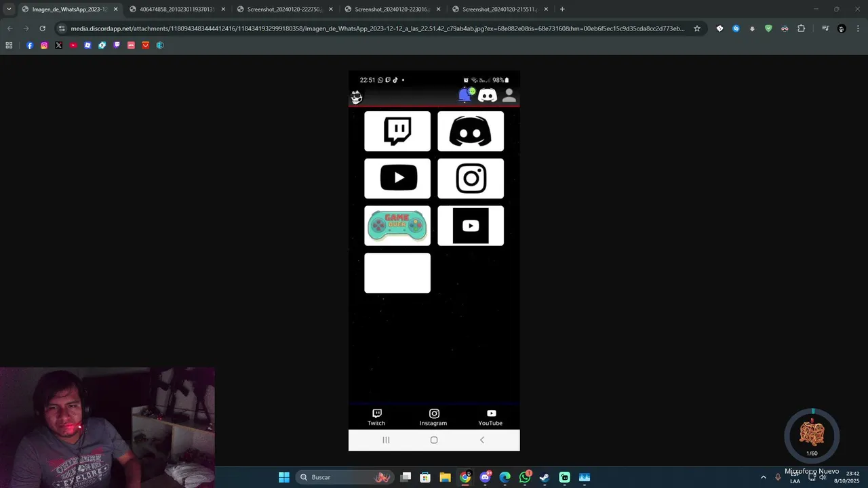Screen dimensions: 868x488
Task: Close the Imagen_de_WhatsApp browser tab
Action: [115, 9]
